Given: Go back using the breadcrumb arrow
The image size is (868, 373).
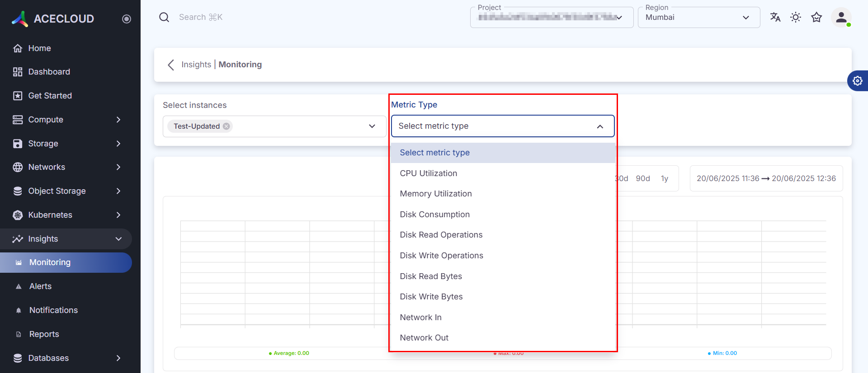Looking at the screenshot, I should [171, 65].
